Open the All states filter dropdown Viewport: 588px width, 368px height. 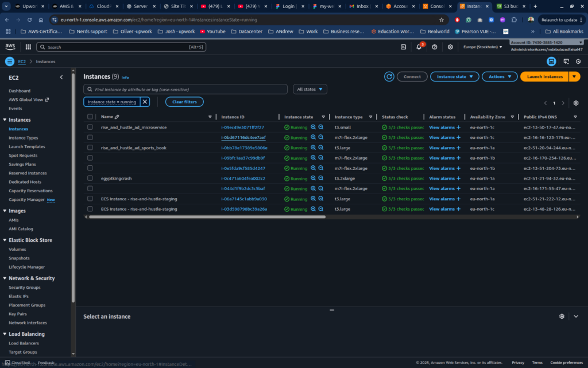310,90
